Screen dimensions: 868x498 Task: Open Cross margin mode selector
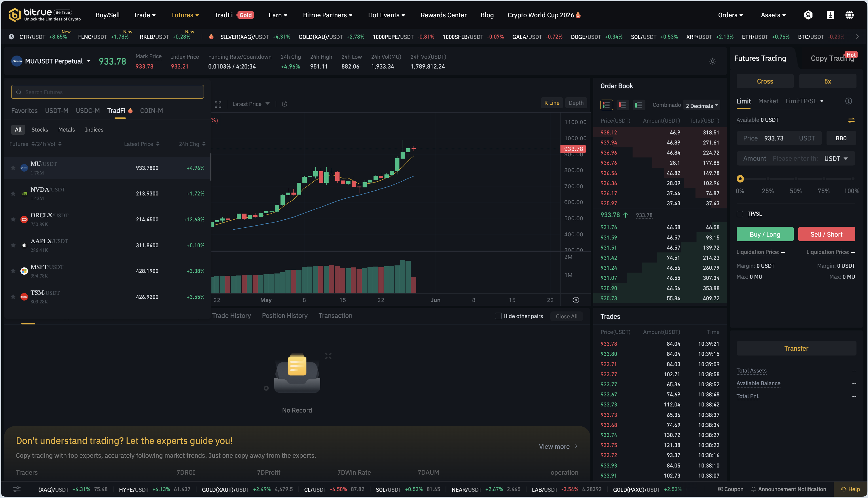click(x=765, y=81)
